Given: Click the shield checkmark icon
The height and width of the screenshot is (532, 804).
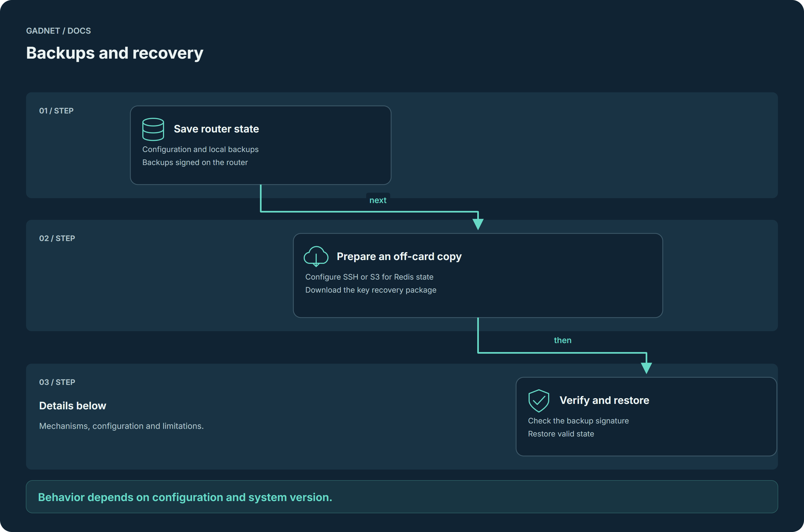Looking at the screenshot, I should 539,401.
